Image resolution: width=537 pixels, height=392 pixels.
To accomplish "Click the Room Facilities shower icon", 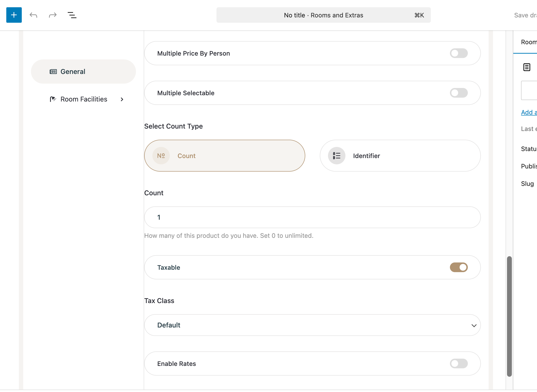I will coord(53,99).
